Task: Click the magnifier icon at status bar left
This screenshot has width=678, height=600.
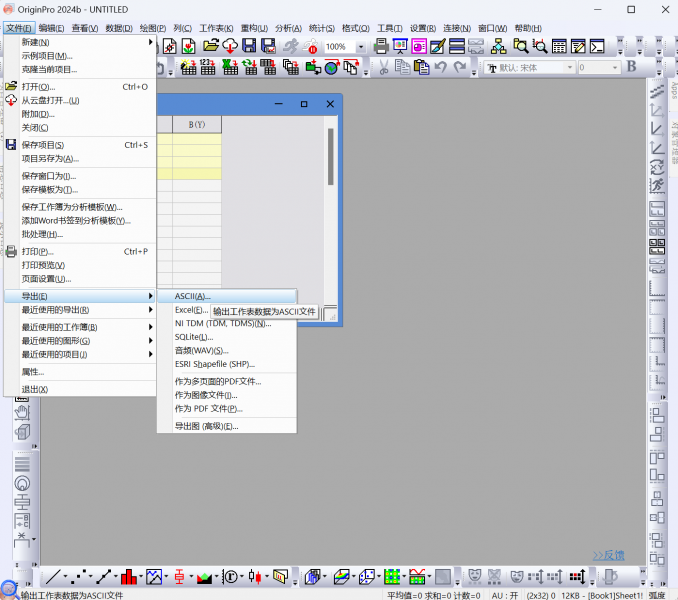Action: (9, 590)
